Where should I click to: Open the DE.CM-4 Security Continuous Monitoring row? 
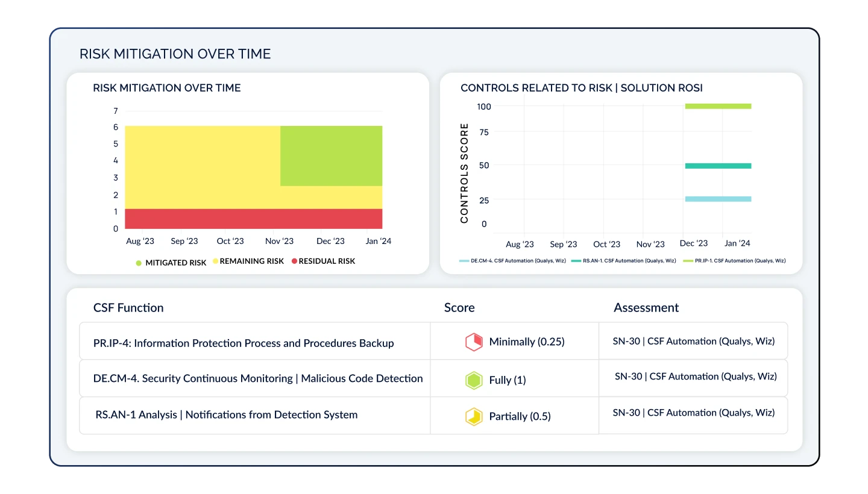point(433,378)
